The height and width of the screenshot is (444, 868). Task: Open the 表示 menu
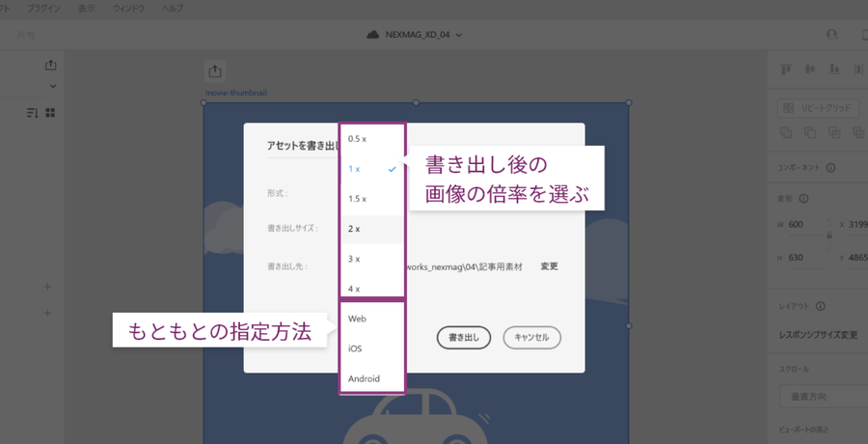(x=87, y=9)
